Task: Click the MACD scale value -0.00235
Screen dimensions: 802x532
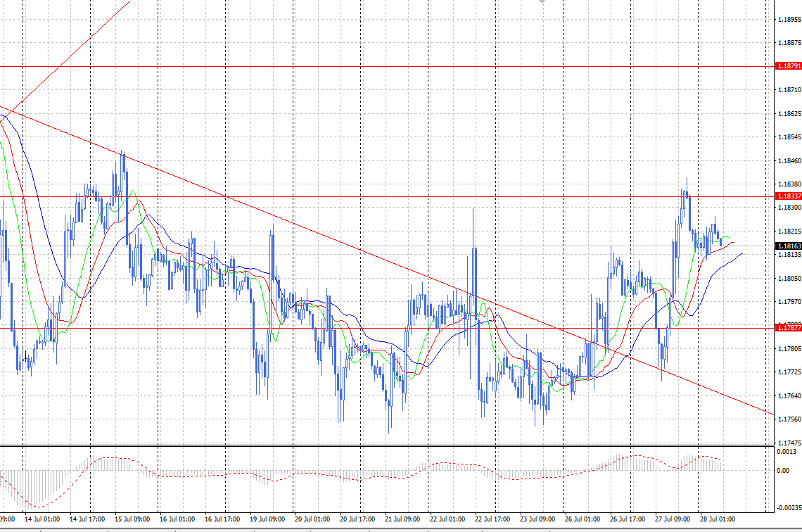Action: 789,508
